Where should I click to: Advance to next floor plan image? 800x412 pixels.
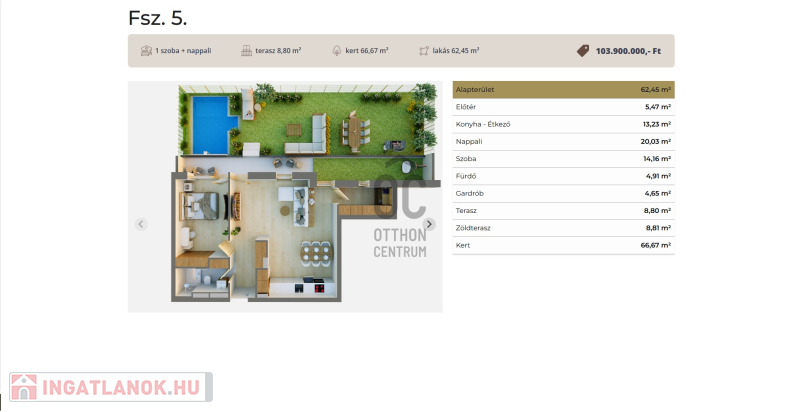pos(429,224)
